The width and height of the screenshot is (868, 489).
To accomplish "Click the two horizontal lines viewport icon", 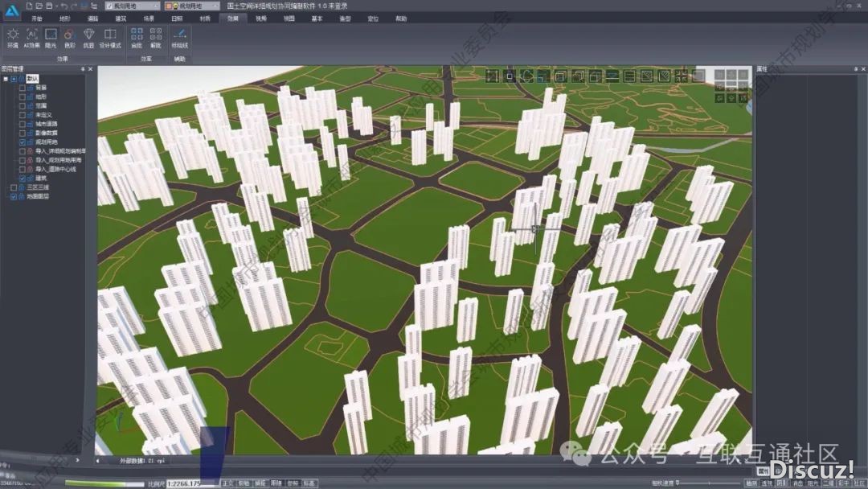I will (629, 76).
